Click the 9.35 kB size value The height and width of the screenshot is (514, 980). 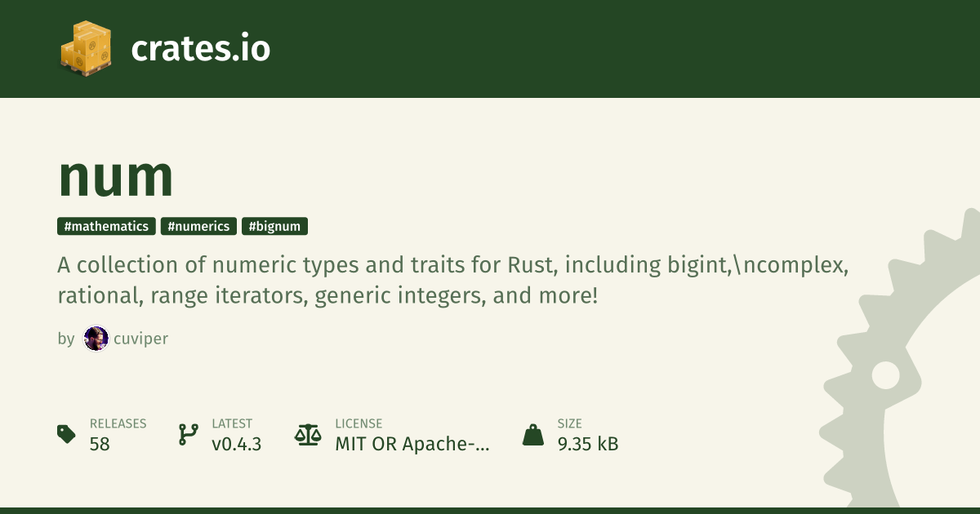pyautogui.click(x=588, y=445)
